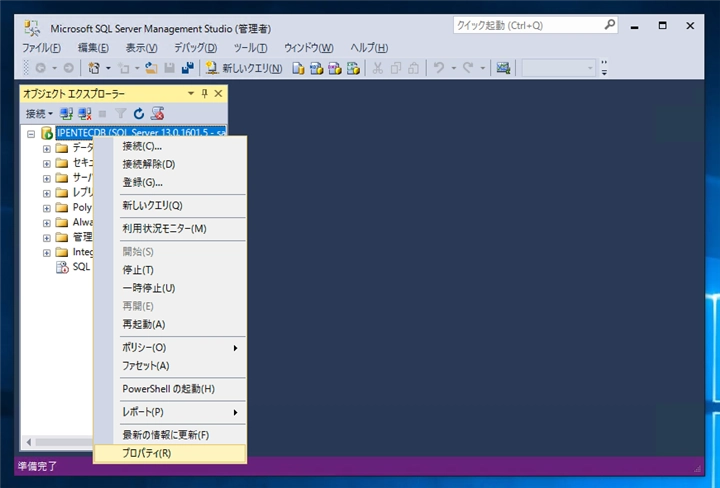Click the Navigate Forward toolbar arrow
720x488 pixels.
[x=68, y=68]
